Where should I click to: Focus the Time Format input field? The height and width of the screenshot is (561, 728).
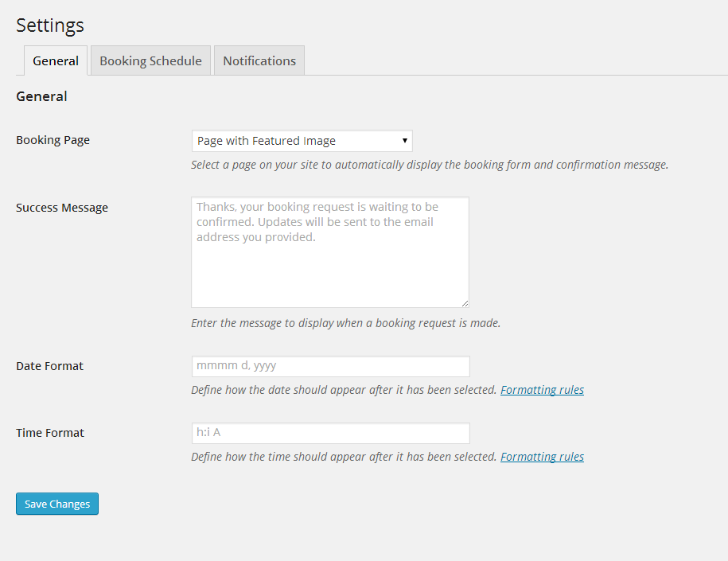click(330, 433)
